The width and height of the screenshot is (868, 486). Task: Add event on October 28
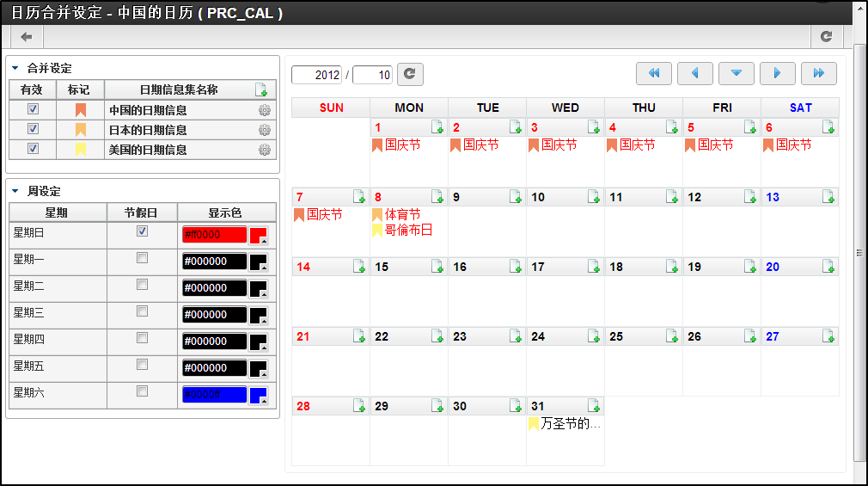359,406
